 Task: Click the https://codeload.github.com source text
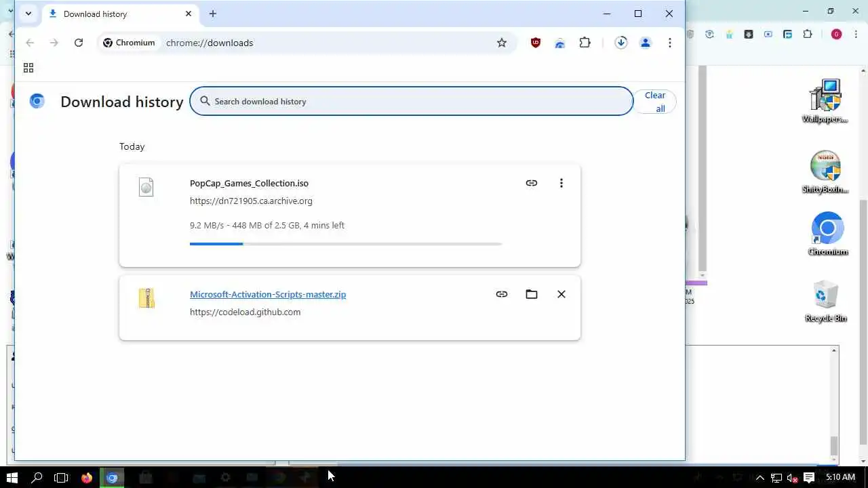(x=245, y=312)
